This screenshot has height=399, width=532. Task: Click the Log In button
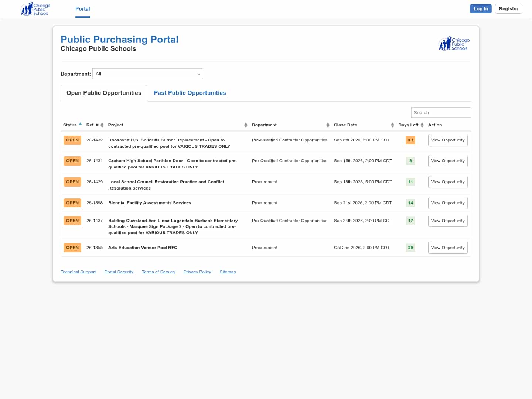[x=481, y=9]
